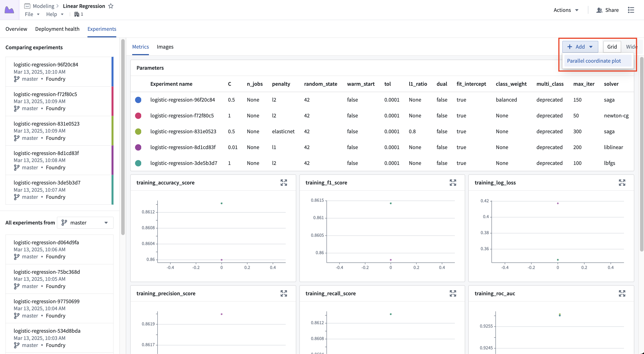Click the organization building icon near Help
The height and width of the screenshot is (354, 644).
click(77, 14)
